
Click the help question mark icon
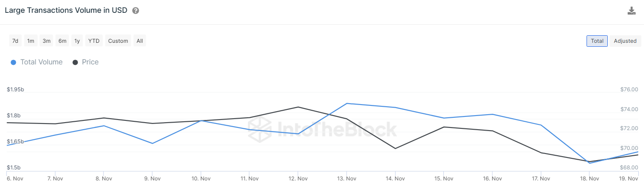[x=136, y=11]
